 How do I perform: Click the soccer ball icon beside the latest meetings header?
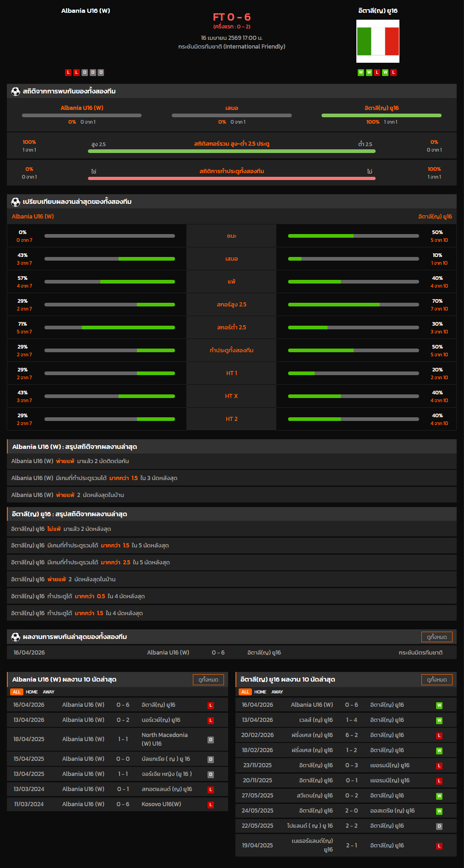(x=16, y=637)
